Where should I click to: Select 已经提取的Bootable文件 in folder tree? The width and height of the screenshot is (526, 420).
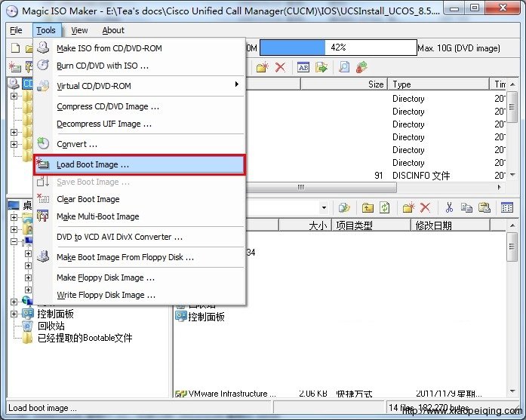point(85,338)
